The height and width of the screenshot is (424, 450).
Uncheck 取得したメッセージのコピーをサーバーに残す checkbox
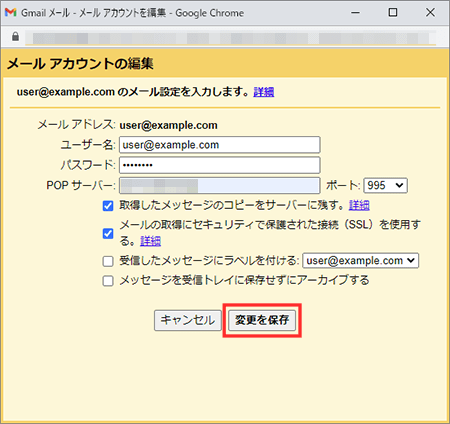[108, 206]
